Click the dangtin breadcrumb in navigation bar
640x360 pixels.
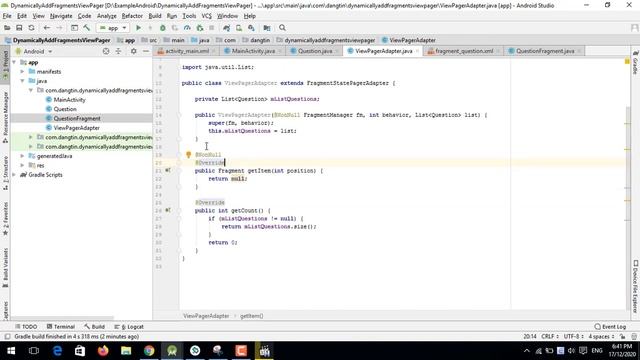[256, 40]
